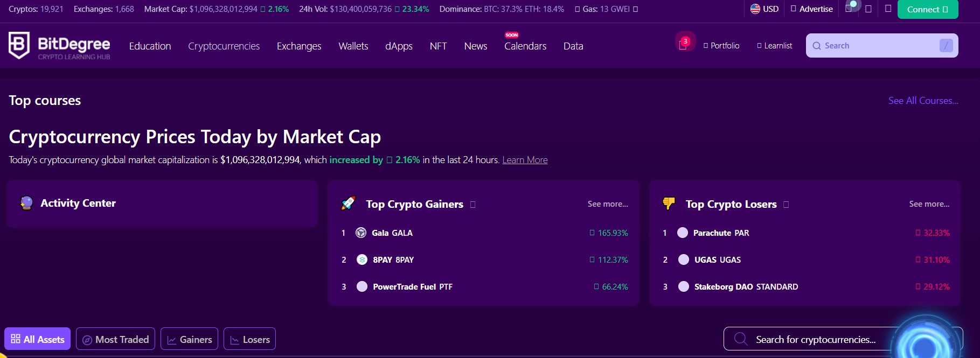The height and width of the screenshot is (358, 980).
Task: Click the magnifier icon in header Search box
Action: pos(817,46)
